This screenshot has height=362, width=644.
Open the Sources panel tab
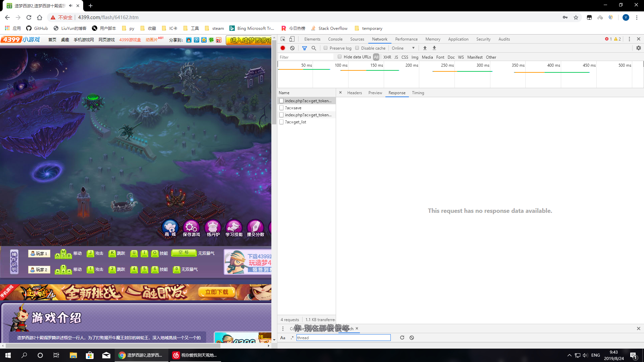tap(357, 39)
